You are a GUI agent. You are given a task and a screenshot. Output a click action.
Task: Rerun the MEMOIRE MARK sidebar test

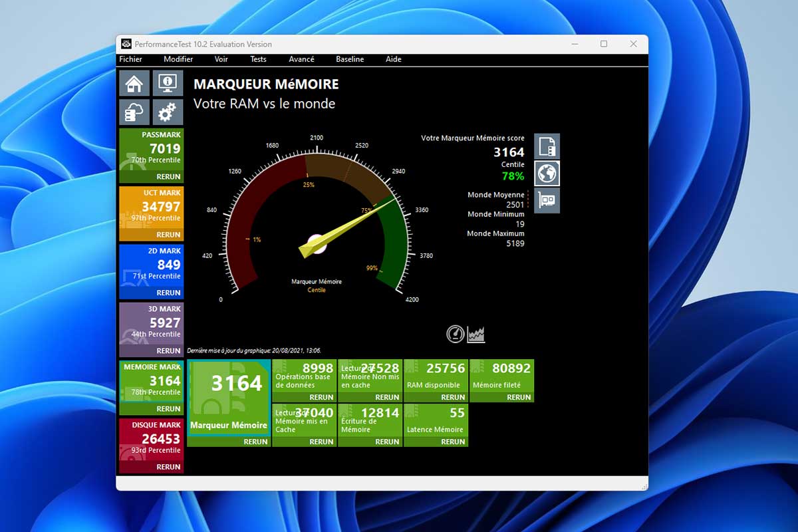[x=169, y=409]
